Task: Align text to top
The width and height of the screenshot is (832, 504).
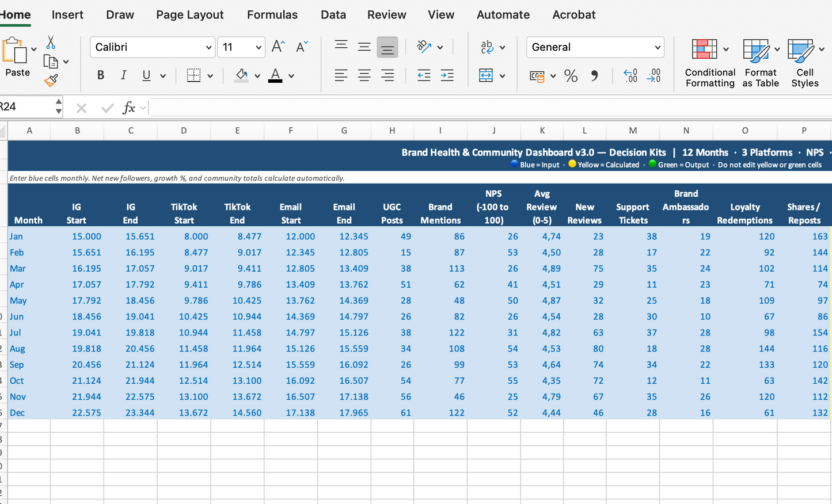Action: pos(341,45)
